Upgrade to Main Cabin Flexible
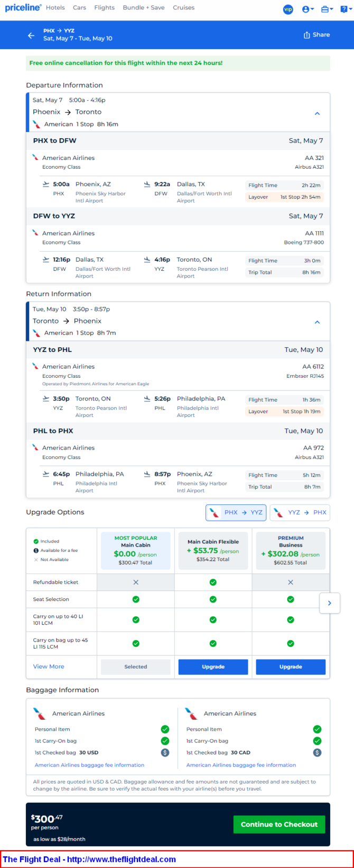 213,666
